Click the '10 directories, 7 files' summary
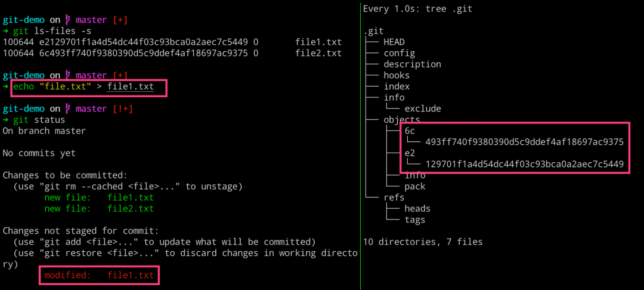Viewport: 644px width, 290px height. click(423, 242)
